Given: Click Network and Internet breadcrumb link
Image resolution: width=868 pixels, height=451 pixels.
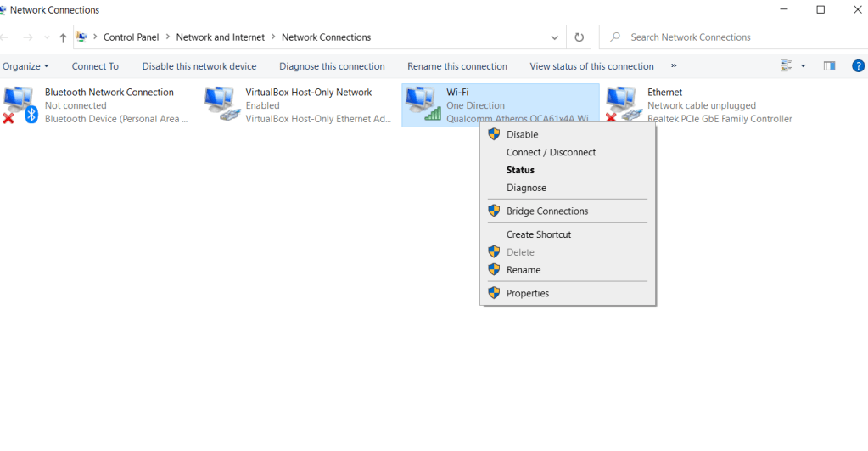Looking at the screenshot, I should coord(220,37).
